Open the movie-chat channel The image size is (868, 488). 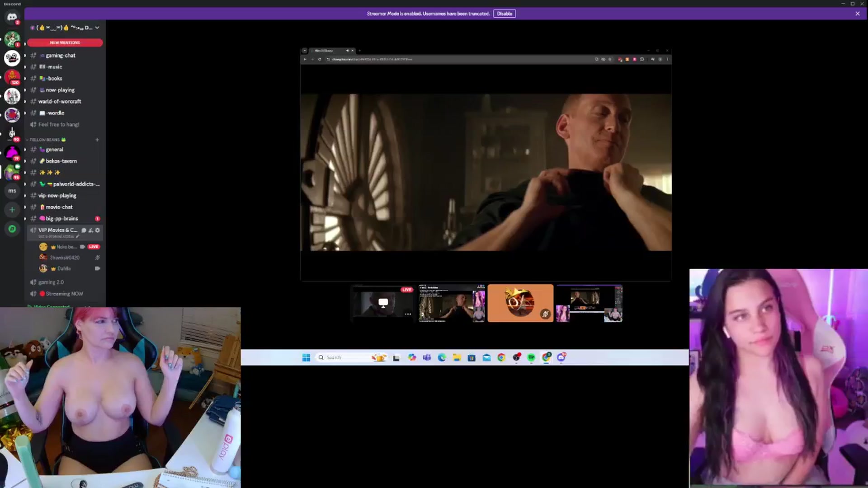pos(65,207)
